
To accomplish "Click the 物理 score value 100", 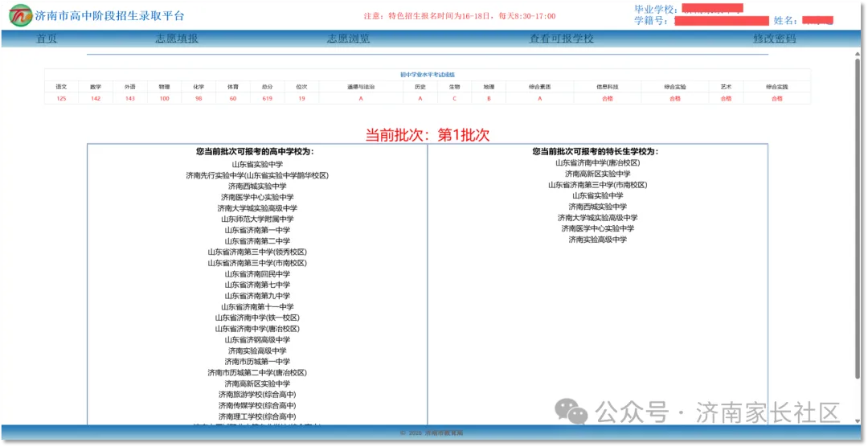I will [164, 99].
